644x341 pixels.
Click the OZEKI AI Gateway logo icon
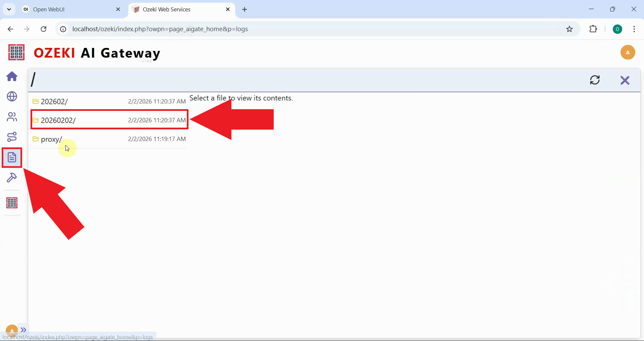[x=16, y=52]
